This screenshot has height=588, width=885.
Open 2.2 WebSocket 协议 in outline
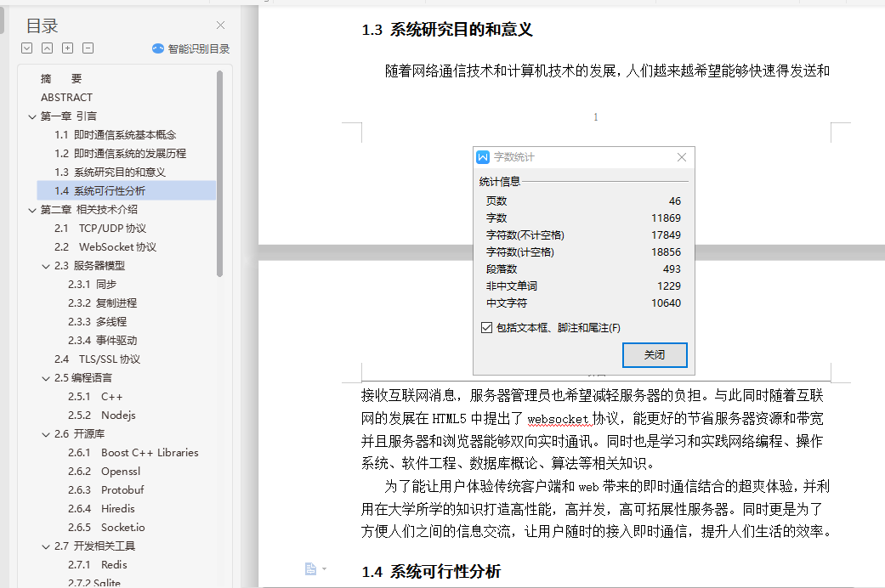(x=105, y=246)
